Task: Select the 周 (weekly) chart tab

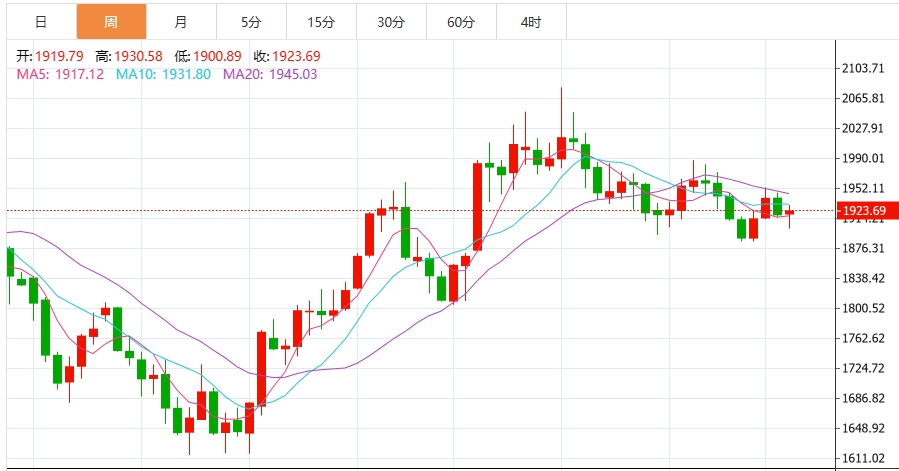Action: 111,22
